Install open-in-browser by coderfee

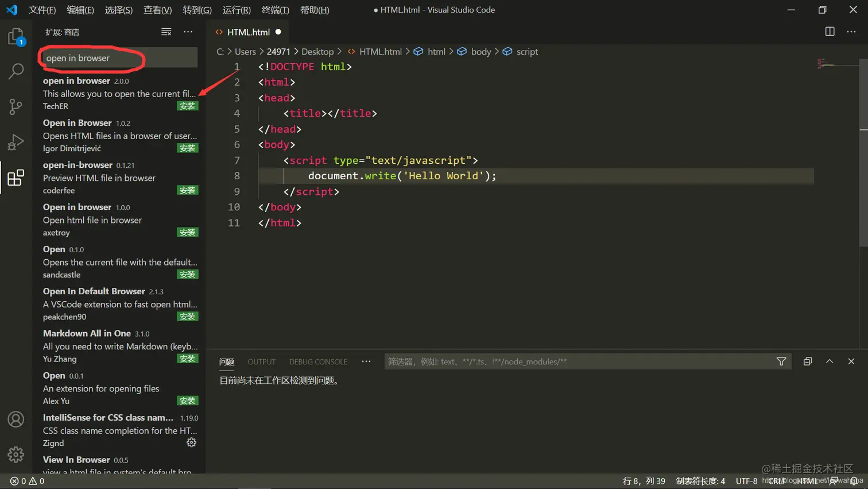point(188,190)
